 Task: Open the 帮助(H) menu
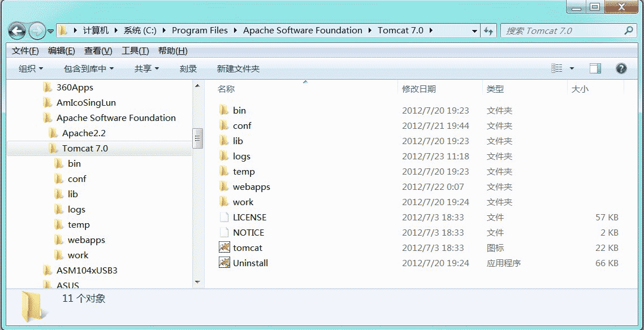(x=172, y=51)
